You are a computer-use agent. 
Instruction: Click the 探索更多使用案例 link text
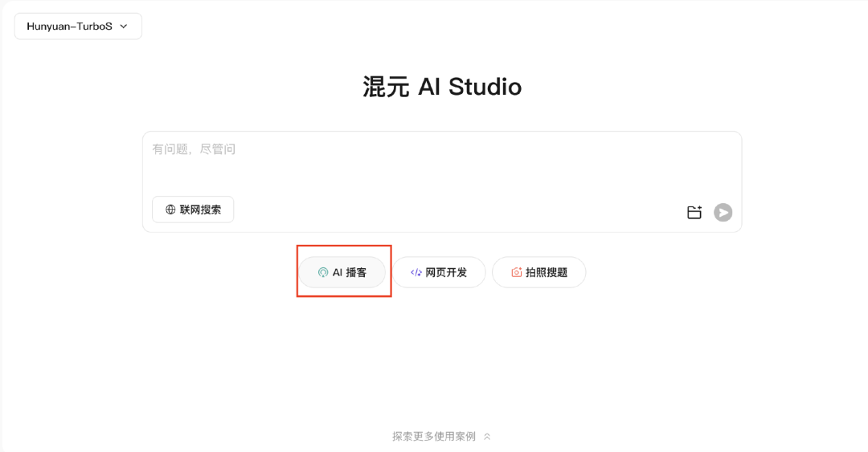click(x=434, y=437)
